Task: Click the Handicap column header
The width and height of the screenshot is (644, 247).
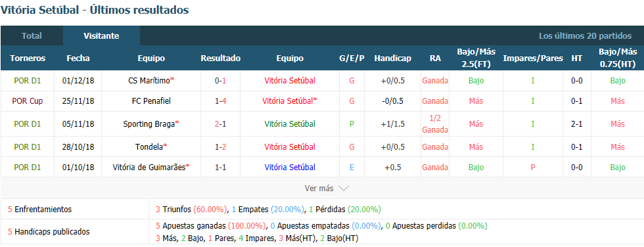Action: [x=393, y=58]
